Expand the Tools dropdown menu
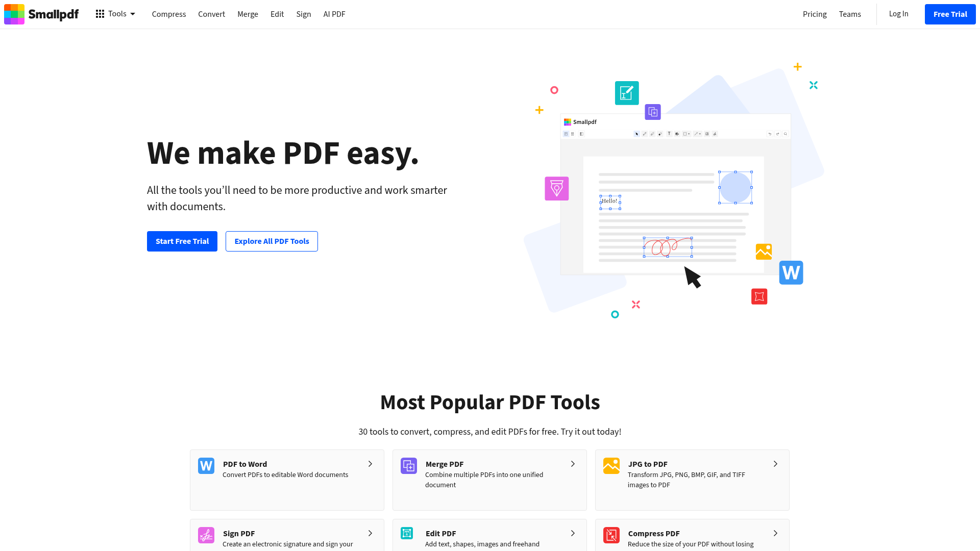This screenshot has height=551, width=980. point(116,14)
